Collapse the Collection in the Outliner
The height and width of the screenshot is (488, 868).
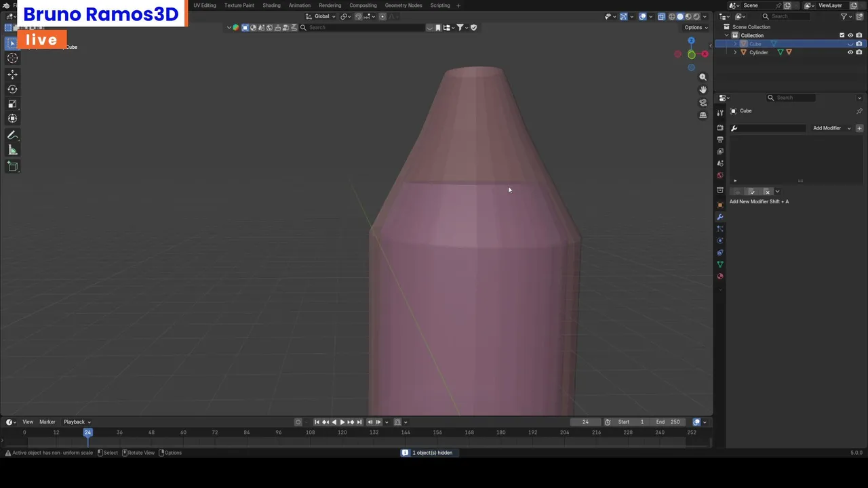pos(727,35)
